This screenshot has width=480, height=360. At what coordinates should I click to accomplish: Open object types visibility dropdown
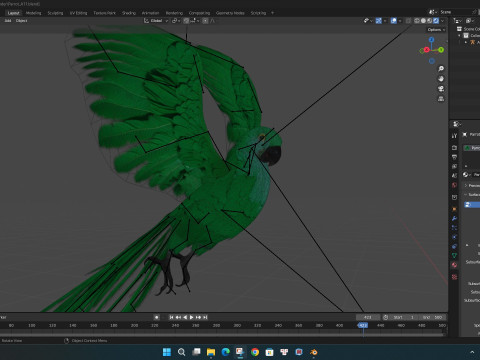click(368, 21)
